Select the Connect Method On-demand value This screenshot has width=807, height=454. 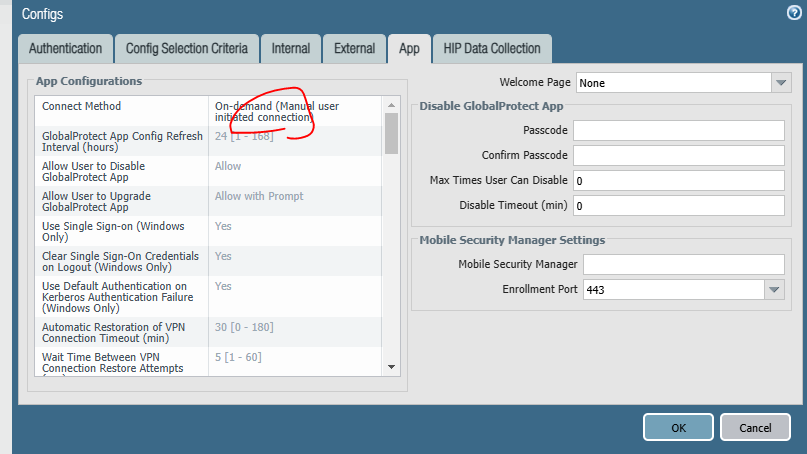tap(277, 112)
